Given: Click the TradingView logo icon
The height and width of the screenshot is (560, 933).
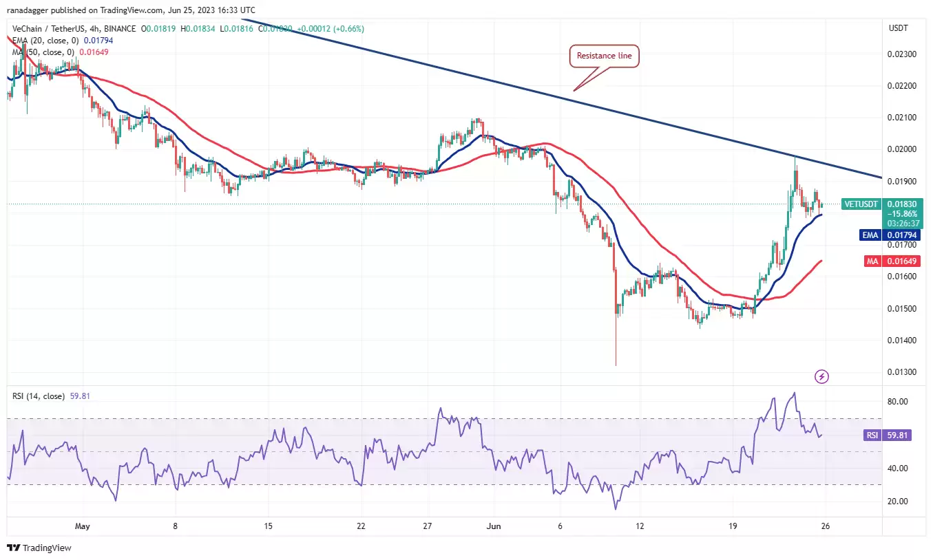Looking at the screenshot, I should click(14, 548).
